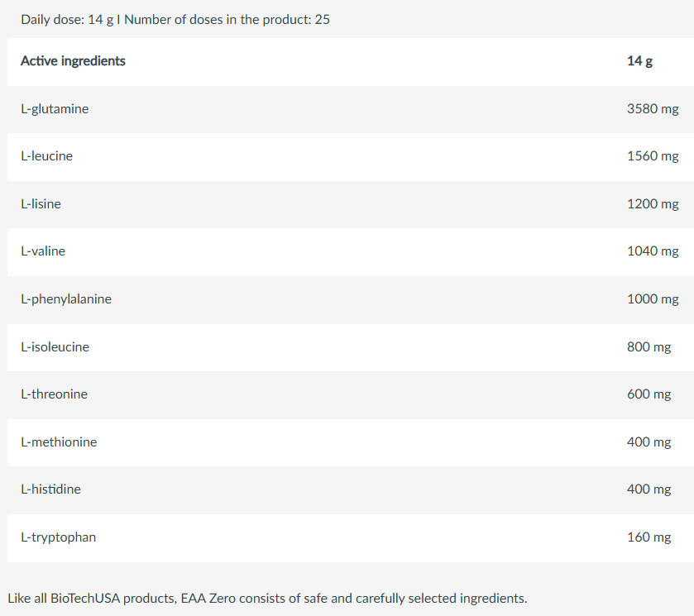Click the Active ingredients column header
Screen dimensions: 694x616
(x=74, y=61)
